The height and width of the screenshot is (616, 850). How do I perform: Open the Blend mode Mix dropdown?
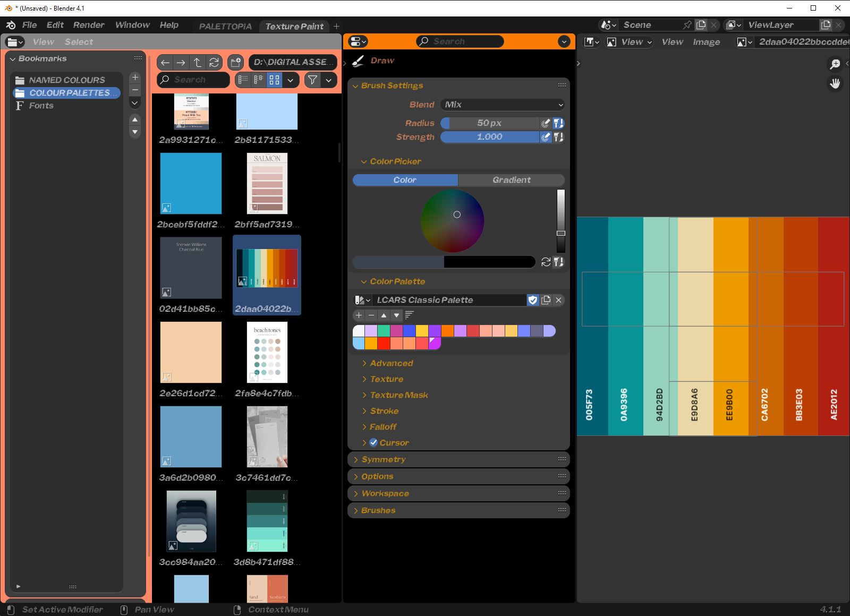pos(503,105)
